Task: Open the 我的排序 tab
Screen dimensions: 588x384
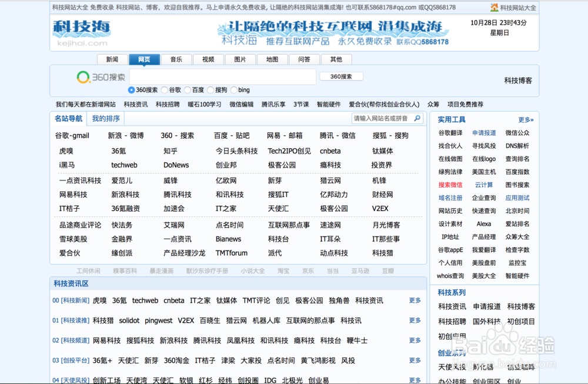Action: pyautogui.click(x=106, y=119)
